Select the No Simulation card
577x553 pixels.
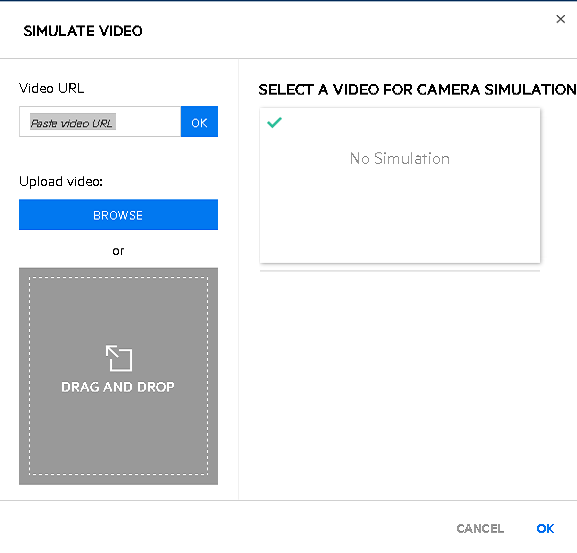click(x=400, y=185)
